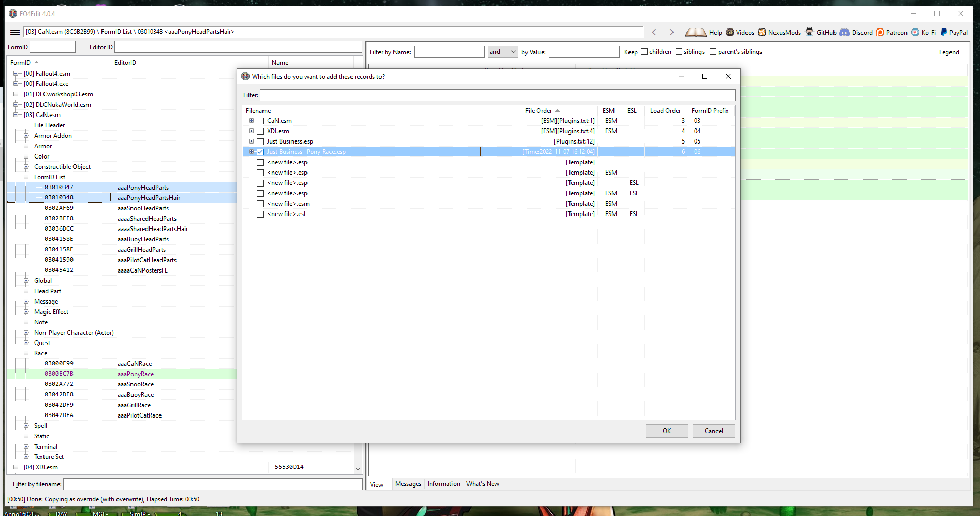This screenshot has width=980, height=516.
Task: Expand the Armor Addon group
Action: (x=26, y=136)
